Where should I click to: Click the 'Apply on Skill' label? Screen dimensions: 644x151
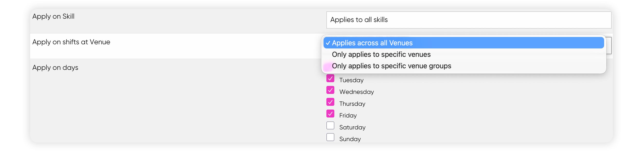pos(53,17)
